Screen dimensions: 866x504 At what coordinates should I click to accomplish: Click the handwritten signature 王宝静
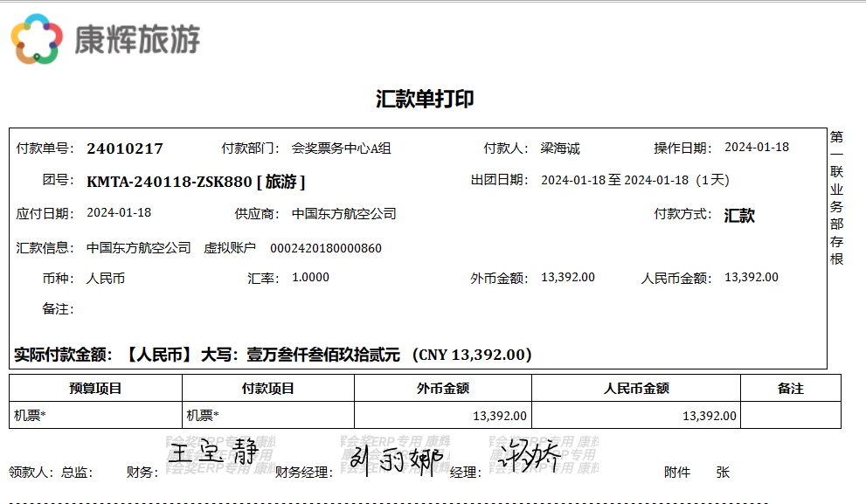(x=213, y=452)
